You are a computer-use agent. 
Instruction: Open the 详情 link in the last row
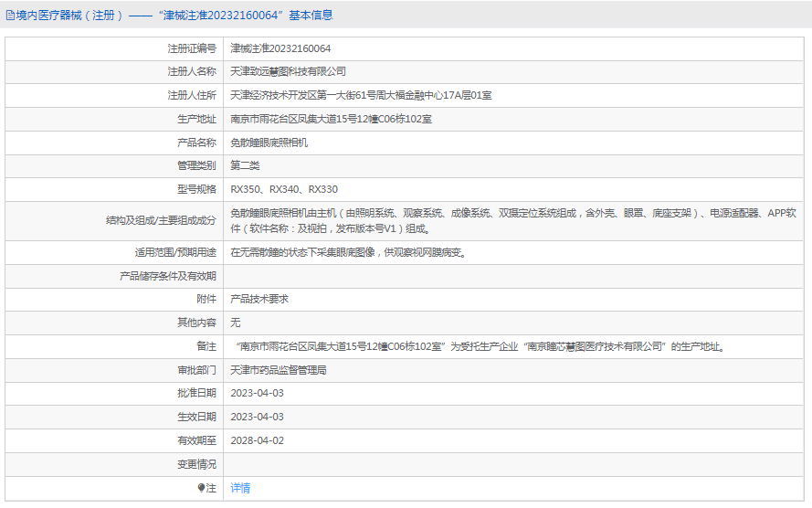point(240,488)
